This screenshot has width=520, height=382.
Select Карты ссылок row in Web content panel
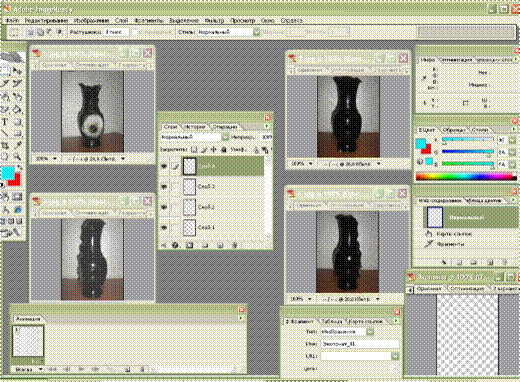454,234
